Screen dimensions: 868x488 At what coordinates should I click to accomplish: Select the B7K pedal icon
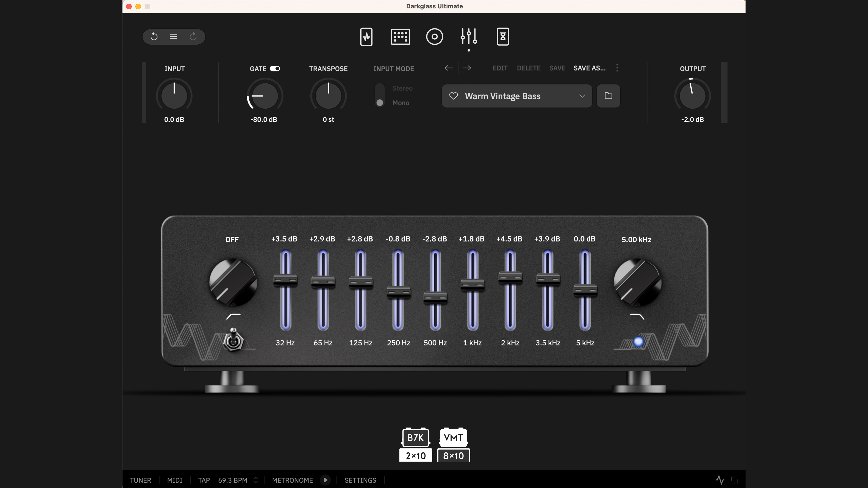[415, 437]
